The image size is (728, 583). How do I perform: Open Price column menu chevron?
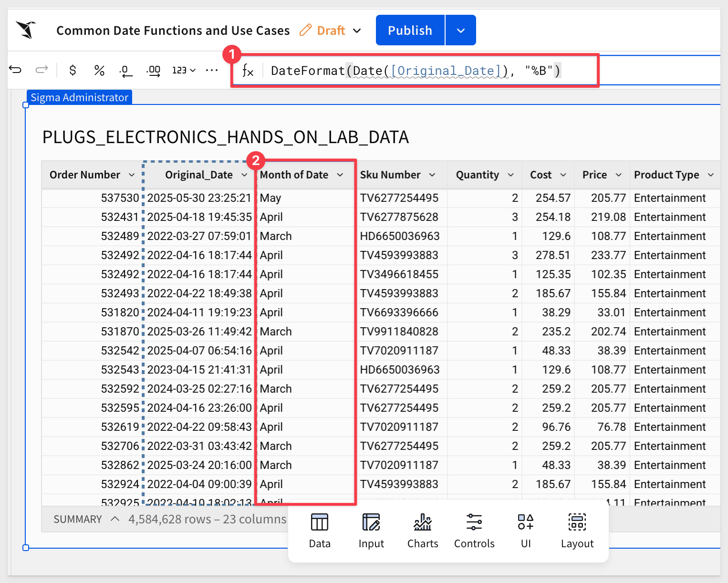click(619, 175)
